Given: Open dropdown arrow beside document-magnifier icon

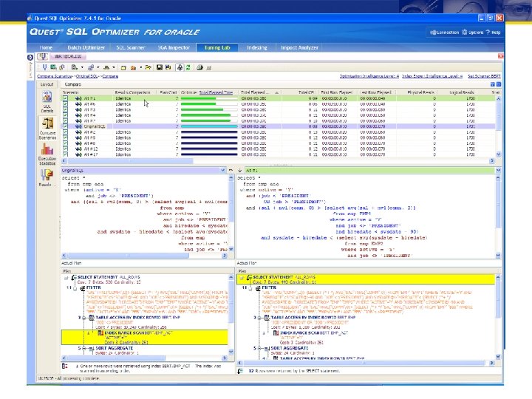Looking at the screenshot, I should 82,67.
